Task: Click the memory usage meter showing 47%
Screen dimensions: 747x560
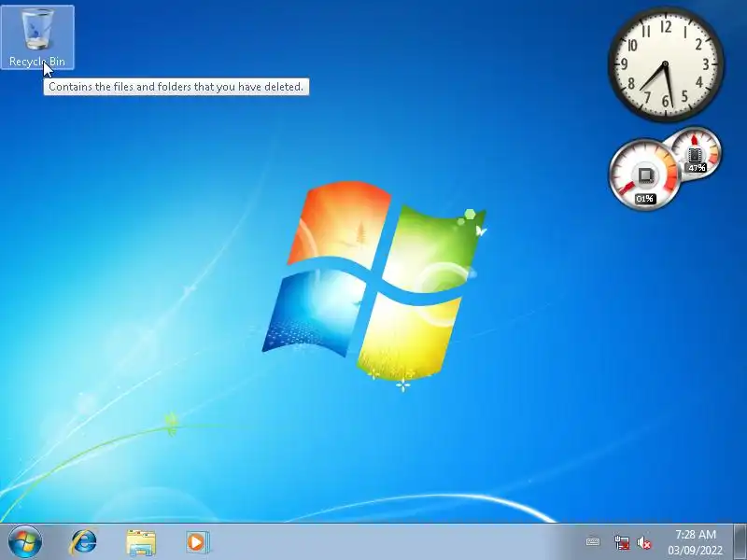Action: coord(696,154)
